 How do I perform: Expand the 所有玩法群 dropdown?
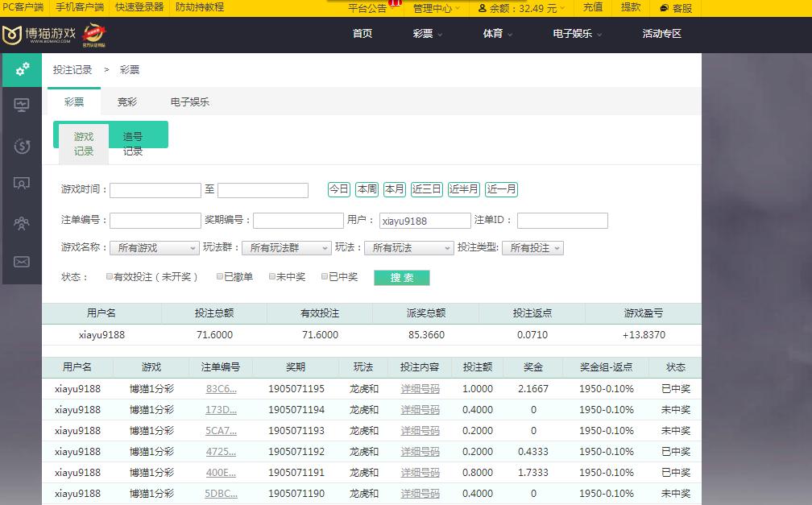(286, 248)
